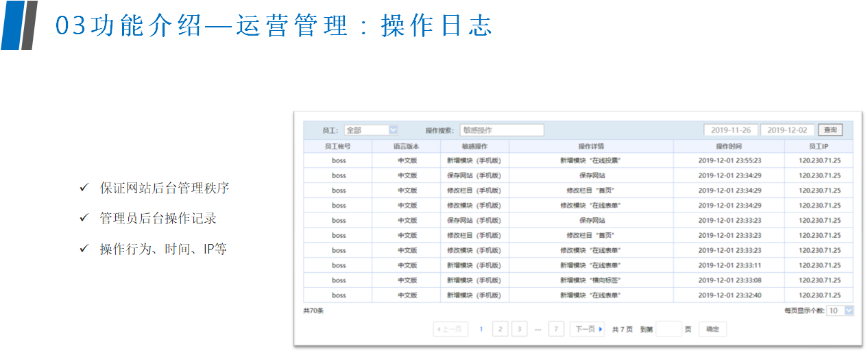Select the 新增模块"在线投票" log row
Viewport: 868px width, 353px height.
tap(590, 160)
